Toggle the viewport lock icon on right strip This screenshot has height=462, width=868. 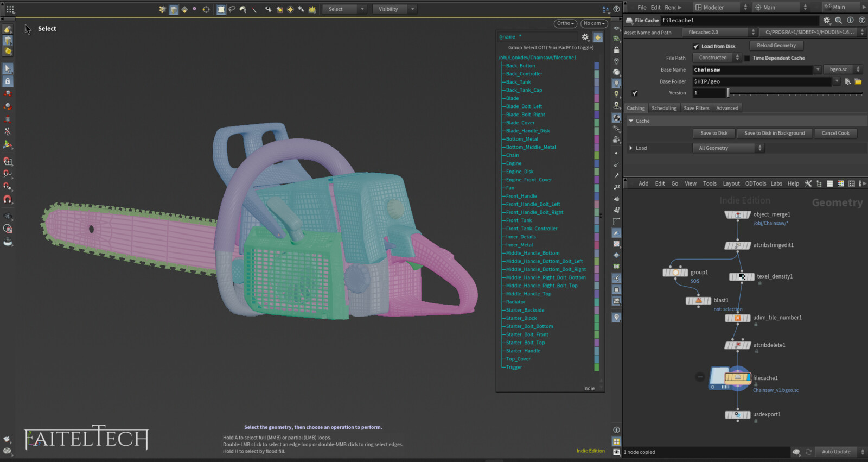pos(616,50)
